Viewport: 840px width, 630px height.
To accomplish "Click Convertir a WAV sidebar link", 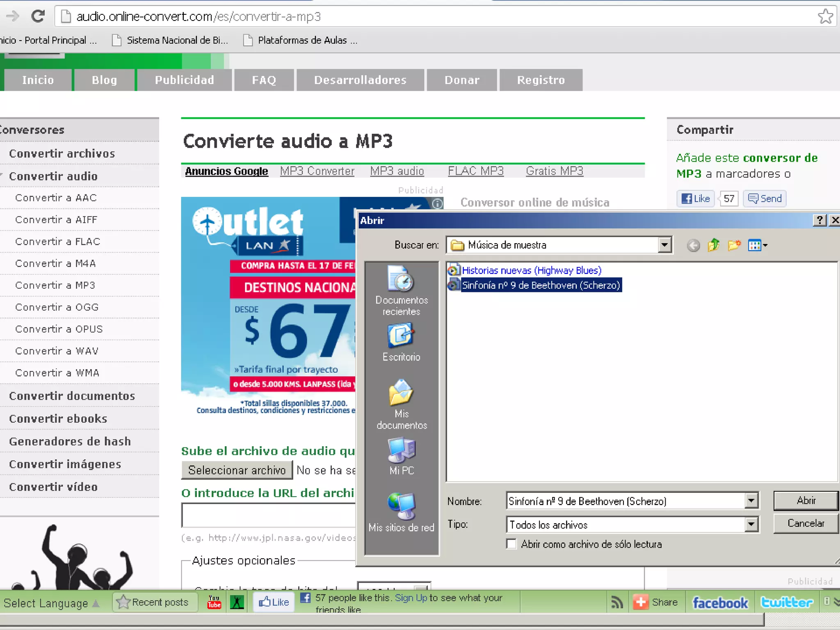I will pos(57,351).
